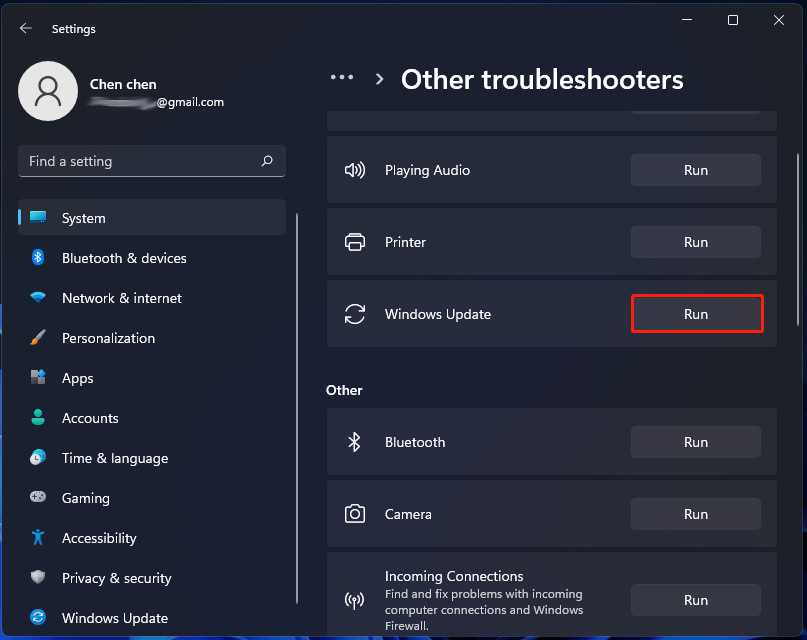
Task: Click the troubleshooters list scrollbar
Action: [x=798, y=239]
